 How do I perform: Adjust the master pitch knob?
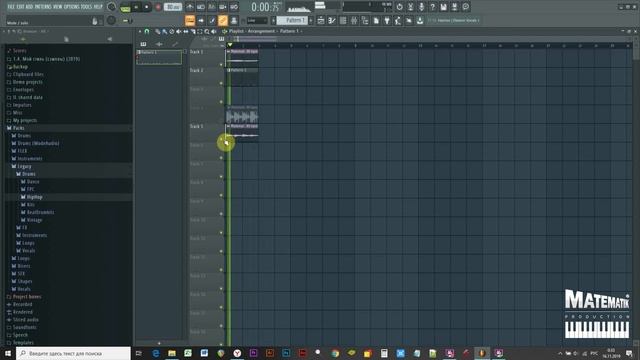(x=111, y=20)
